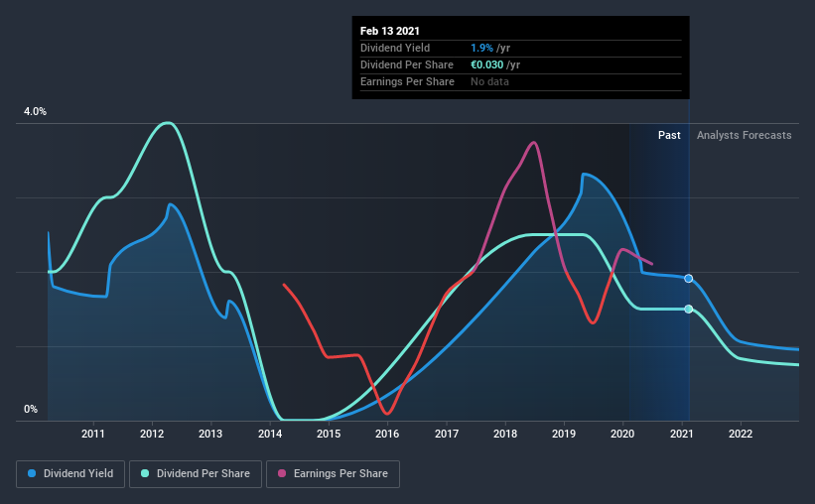This screenshot has height=504, width=815.
Task: Click the No data Earnings Per Share value
Action: (489, 81)
